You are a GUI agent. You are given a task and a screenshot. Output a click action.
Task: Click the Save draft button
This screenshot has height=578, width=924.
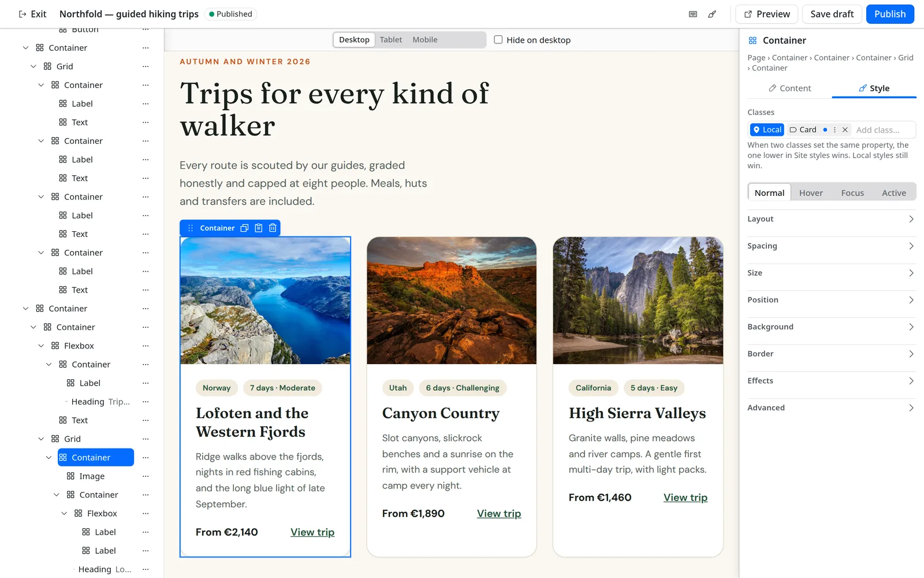(x=832, y=14)
